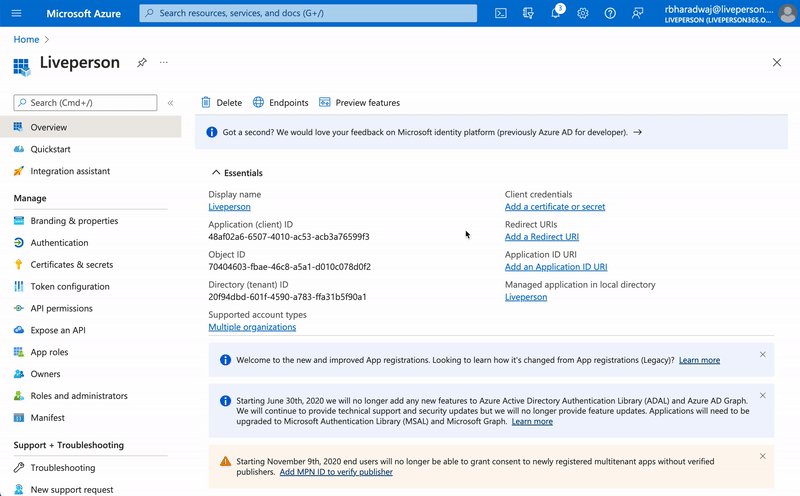This screenshot has width=800, height=496.
Task: Click the Delete trash icon
Action: tap(206, 102)
